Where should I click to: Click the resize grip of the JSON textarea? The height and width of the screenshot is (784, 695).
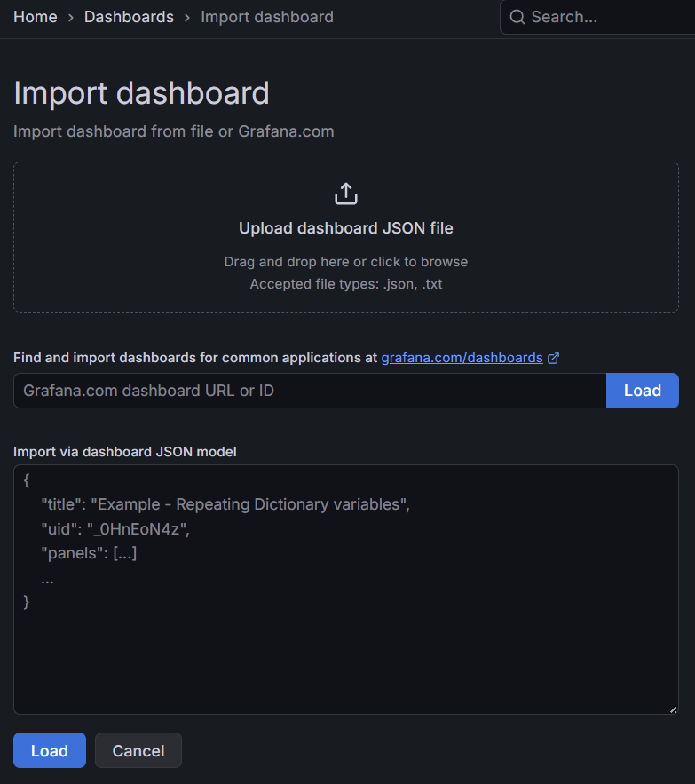click(673, 709)
